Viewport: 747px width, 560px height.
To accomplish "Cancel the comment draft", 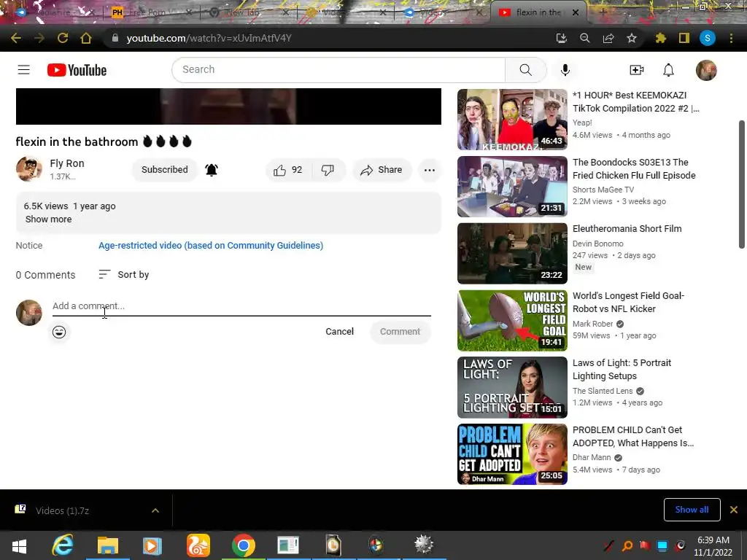I will click(340, 332).
